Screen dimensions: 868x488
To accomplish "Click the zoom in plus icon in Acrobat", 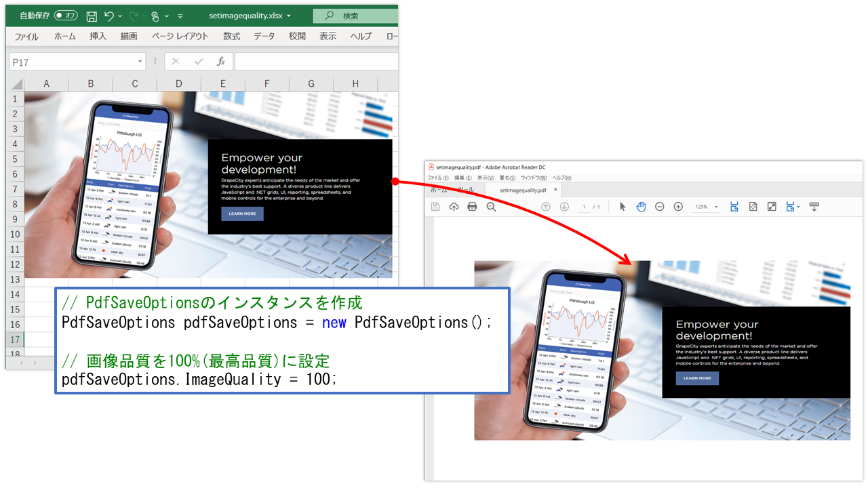I will [678, 207].
